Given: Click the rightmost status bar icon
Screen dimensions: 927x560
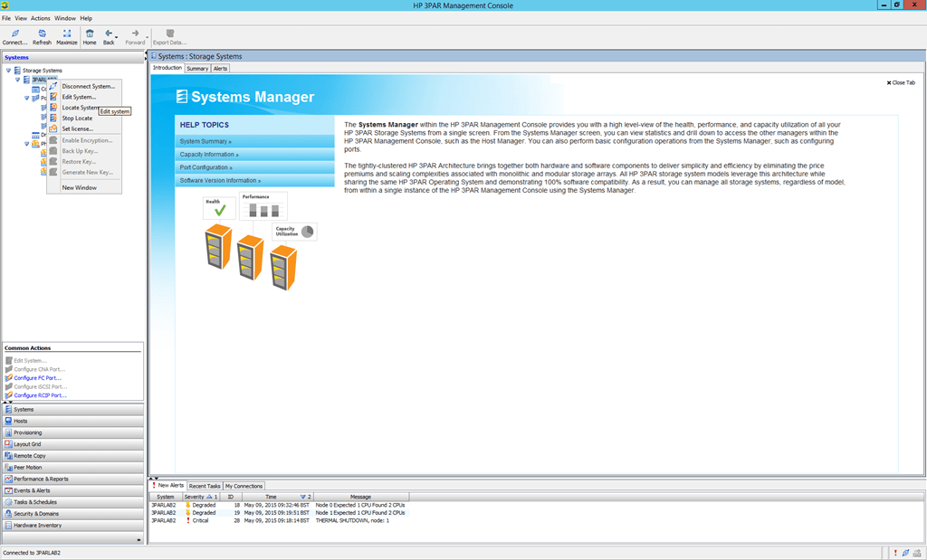Looking at the screenshot, I should click(x=916, y=553).
